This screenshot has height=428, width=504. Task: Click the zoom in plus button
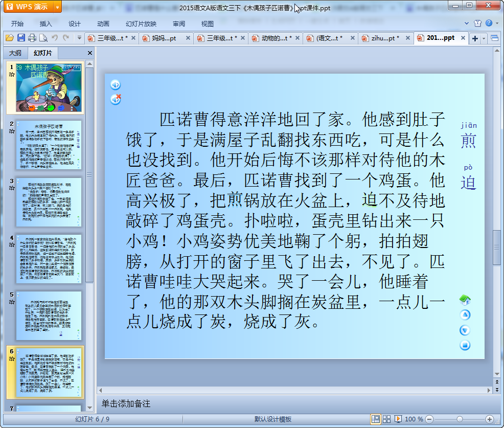(490, 419)
